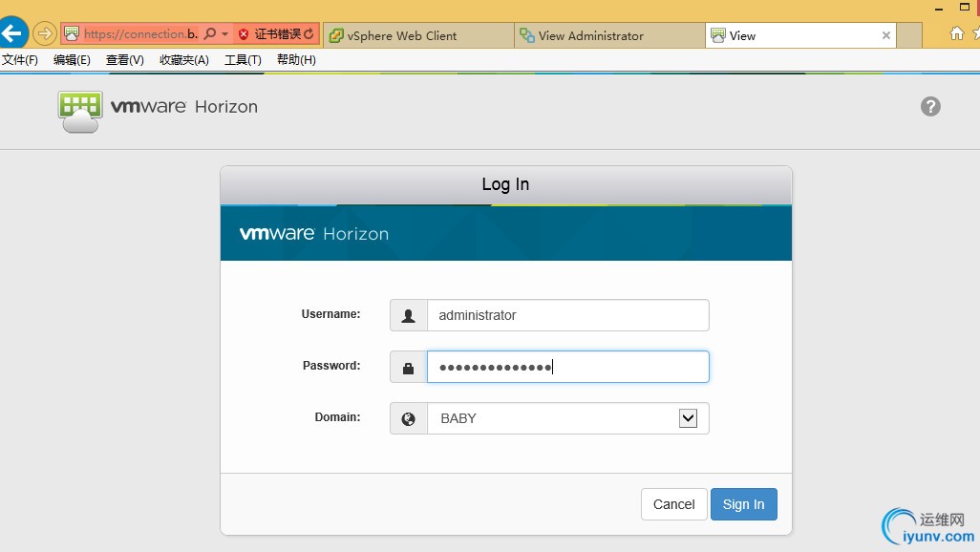Open the 工具(T) tools menu

click(x=243, y=60)
